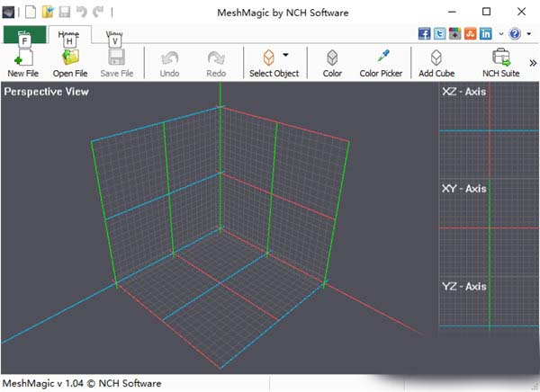The image size is (540, 392).
Task: Show more toolbar items via overflow chevron
Action: [x=533, y=63]
